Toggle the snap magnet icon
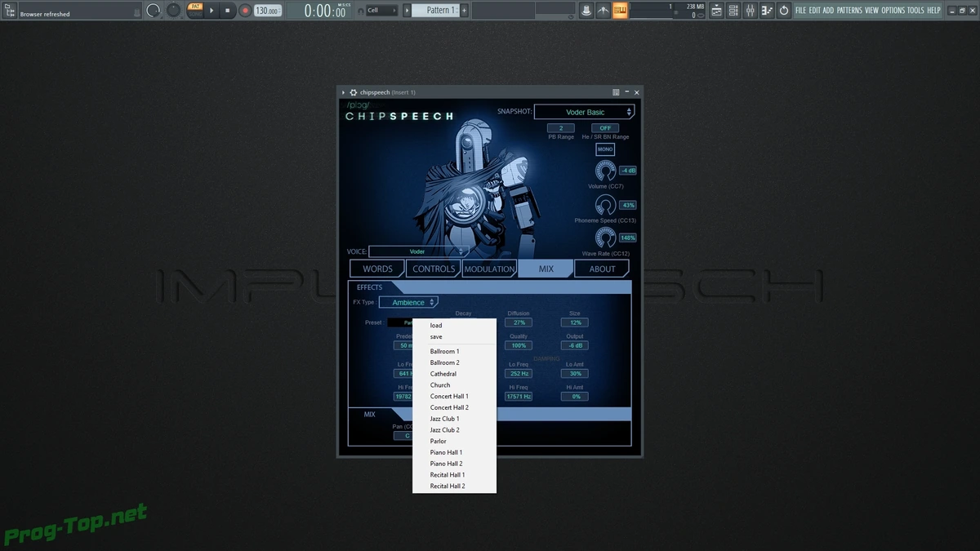The image size is (980, 551). coord(361,11)
